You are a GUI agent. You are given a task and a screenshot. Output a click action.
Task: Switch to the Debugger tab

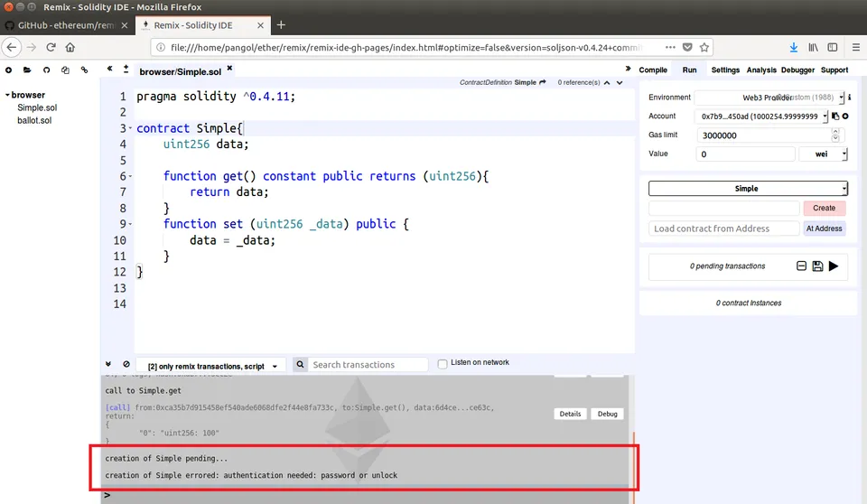pyautogui.click(x=797, y=70)
